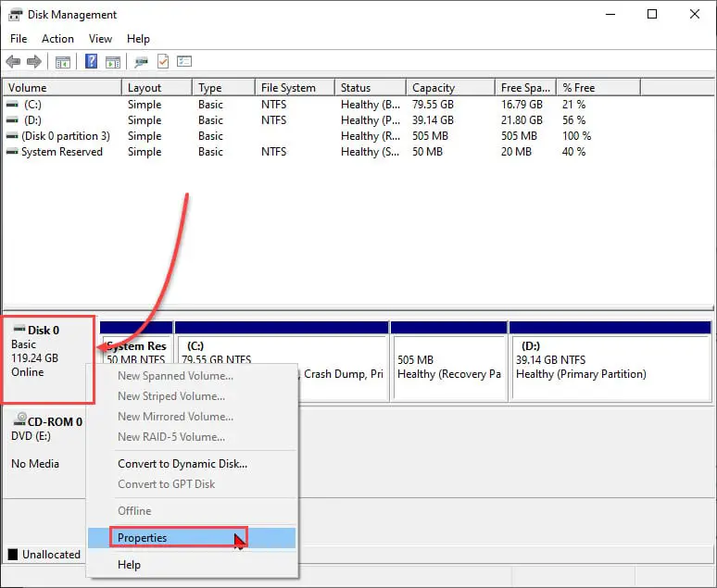This screenshot has height=588, width=717.
Task: Click Help in the context menu
Action: pyautogui.click(x=130, y=564)
